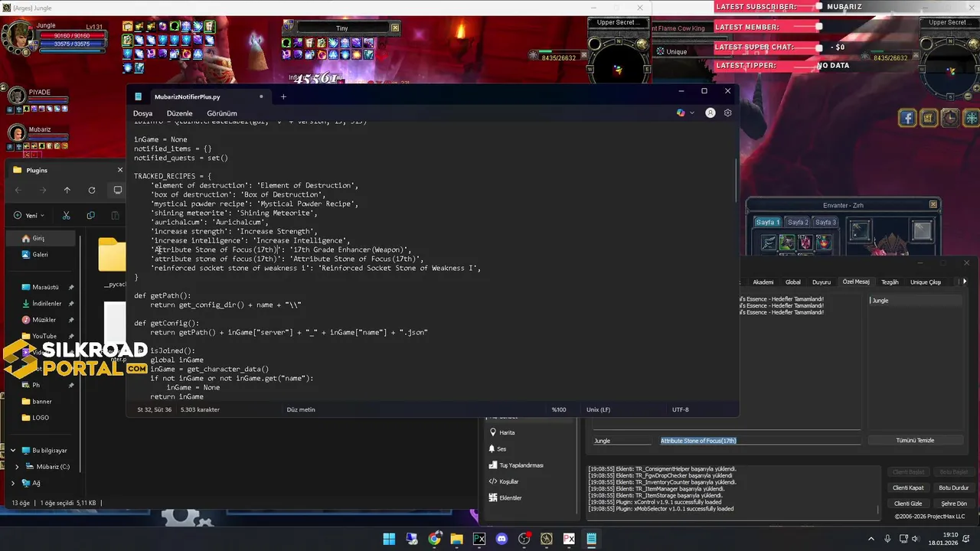Click the Botu Durdur button
Screen dimensions: 980x551
(x=954, y=487)
